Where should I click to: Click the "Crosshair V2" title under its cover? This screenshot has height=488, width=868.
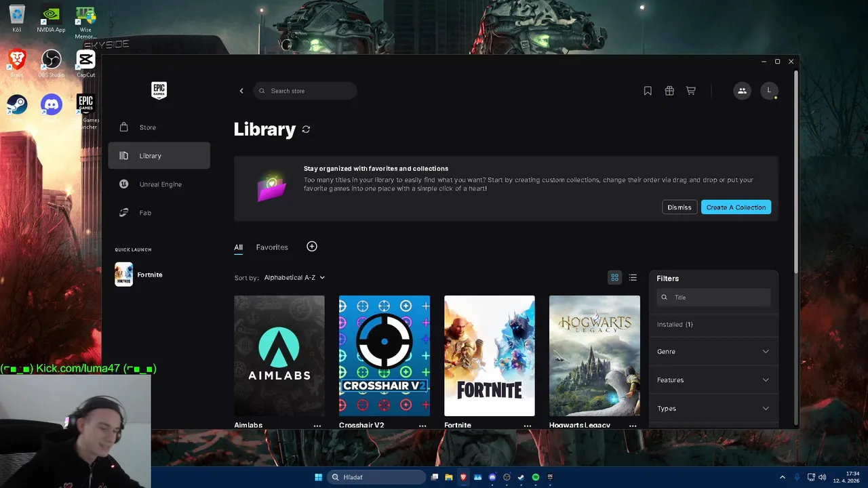(361, 426)
